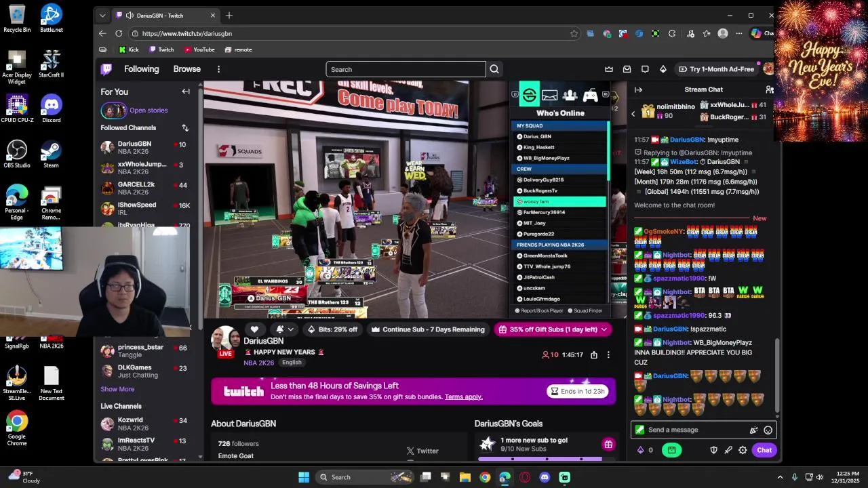Screen dimensions: 868x488
Task: Click Open stories link
Action: (x=149, y=110)
